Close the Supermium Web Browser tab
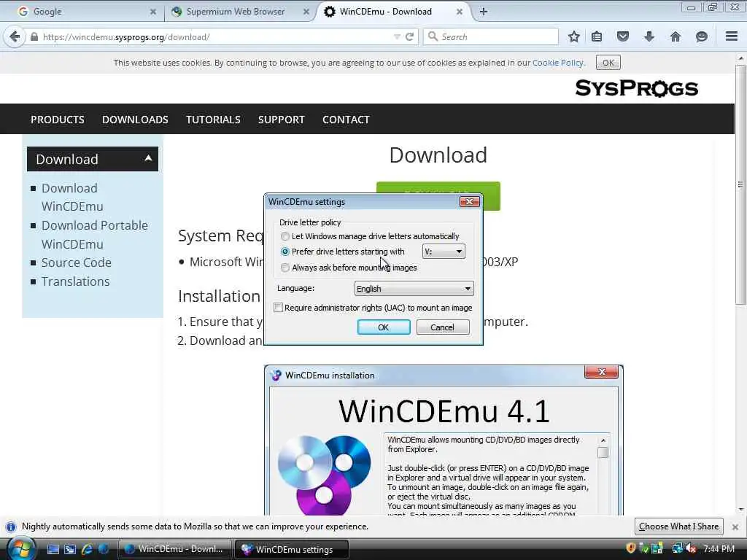The height and width of the screenshot is (560, 747). (x=306, y=12)
